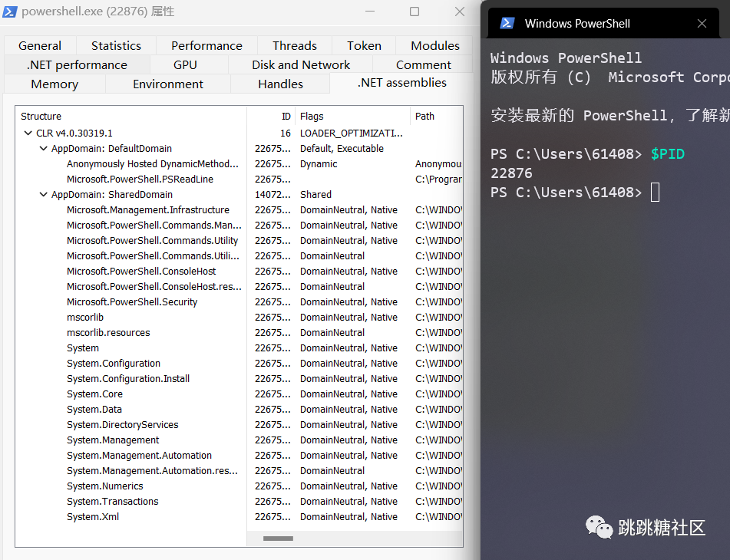Select the Microsoft.PowerShell.ConsoleHost row
The height and width of the screenshot is (560, 730).
point(239,271)
